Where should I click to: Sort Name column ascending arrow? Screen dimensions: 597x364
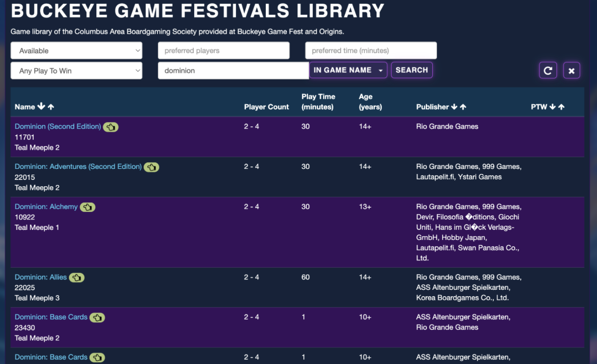(51, 107)
